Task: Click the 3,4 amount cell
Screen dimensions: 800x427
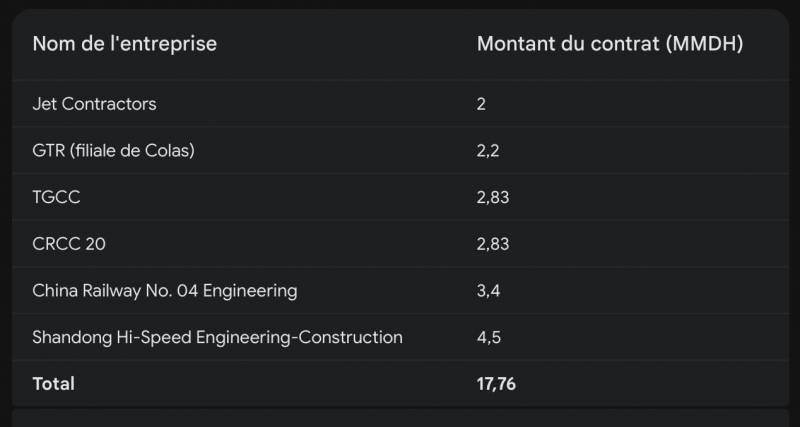Action: point(488,291)
